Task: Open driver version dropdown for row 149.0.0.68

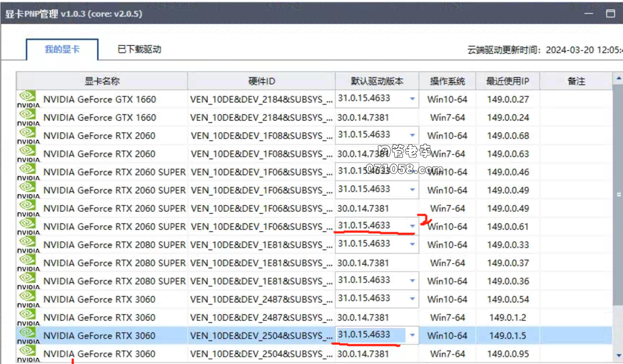Action: pyautogui.click(x=412, y=135)
